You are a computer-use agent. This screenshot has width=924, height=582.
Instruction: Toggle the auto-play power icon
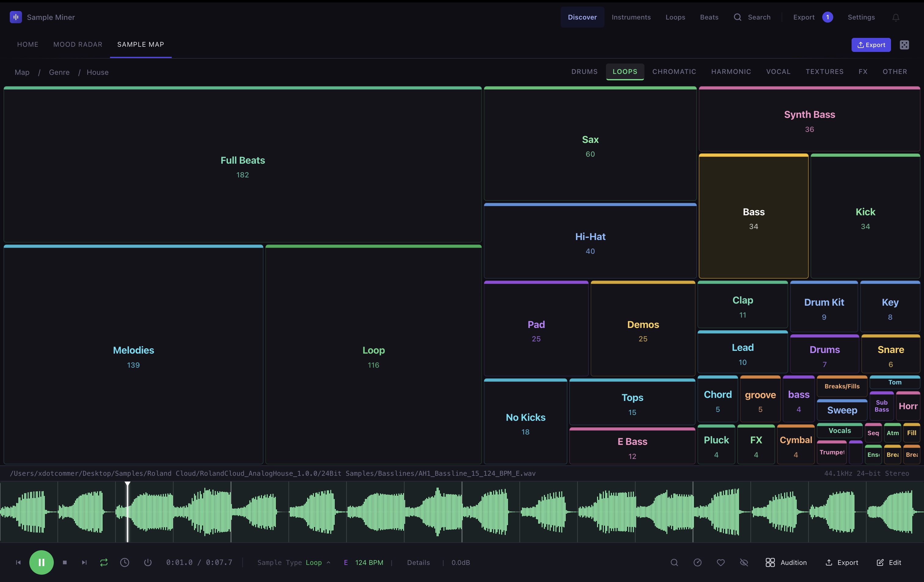148,562
